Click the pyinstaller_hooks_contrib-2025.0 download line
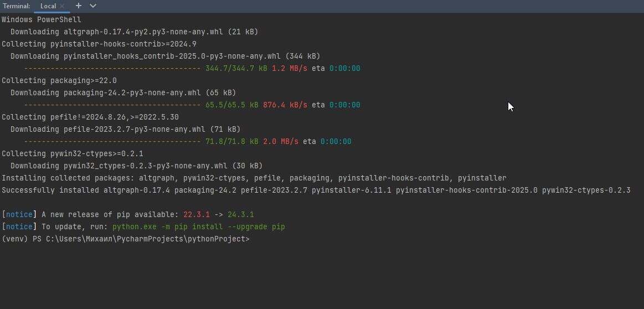This screenshot has width=644, height=309. click(165, 56)
